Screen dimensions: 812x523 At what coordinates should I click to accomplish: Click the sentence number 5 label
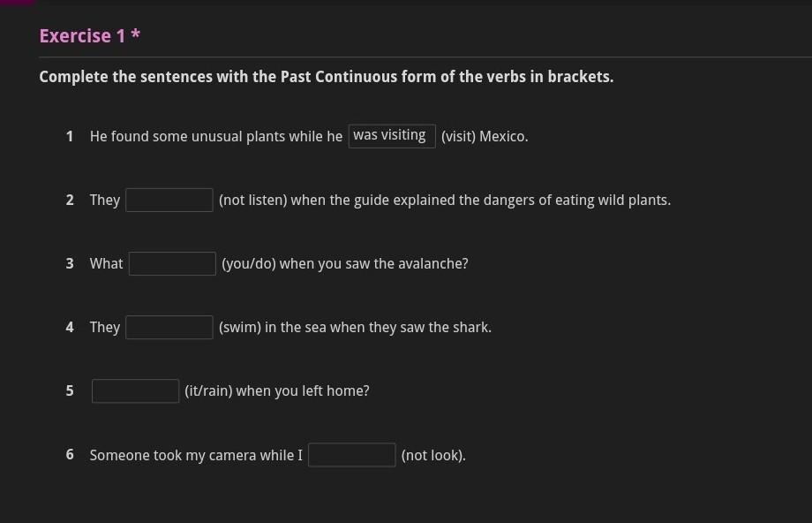pos(70,391)
